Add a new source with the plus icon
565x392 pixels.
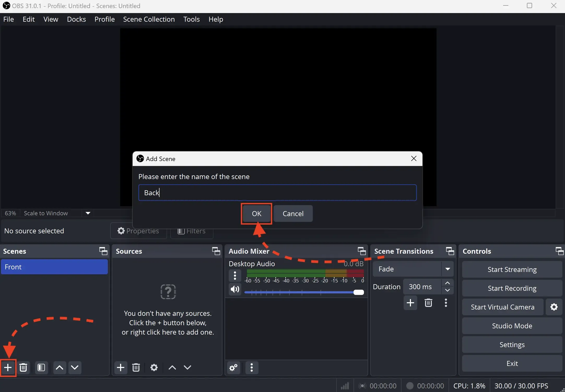121,367
